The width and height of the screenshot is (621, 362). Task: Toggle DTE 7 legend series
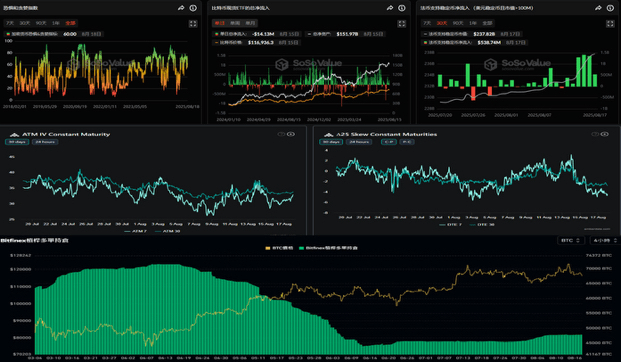coord(450,225)
